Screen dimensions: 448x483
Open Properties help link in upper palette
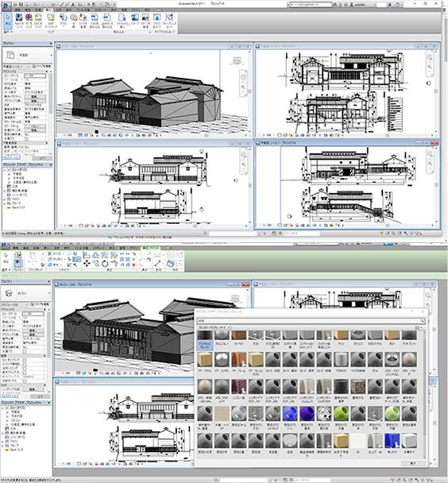12,158
